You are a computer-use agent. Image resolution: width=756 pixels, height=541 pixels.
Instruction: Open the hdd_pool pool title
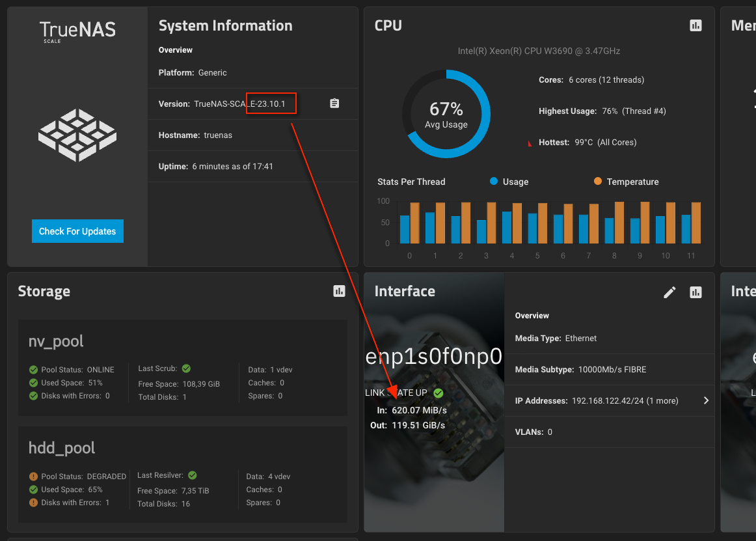[x=62, y=448]
